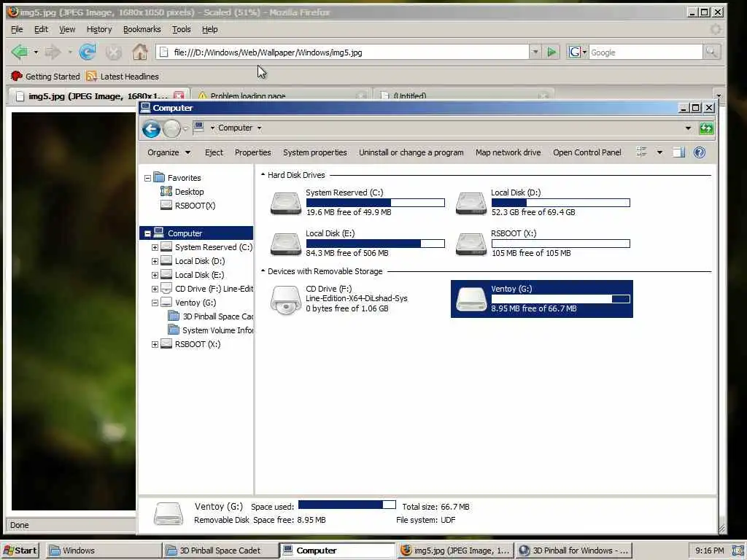Click the computer icon in Explorer address bar
Screen dimensions: 747x560
click(x=198, y=127)
